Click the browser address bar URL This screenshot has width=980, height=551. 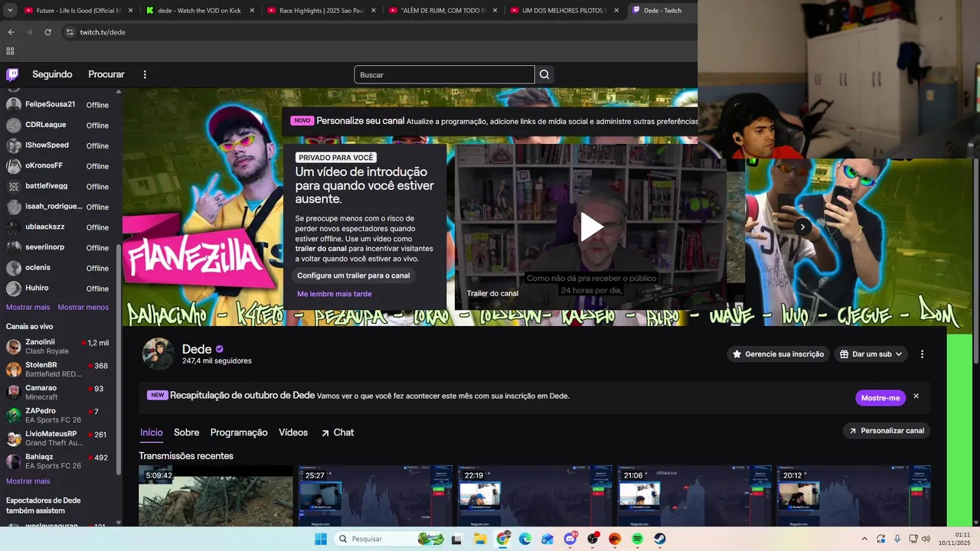[103, 32]
